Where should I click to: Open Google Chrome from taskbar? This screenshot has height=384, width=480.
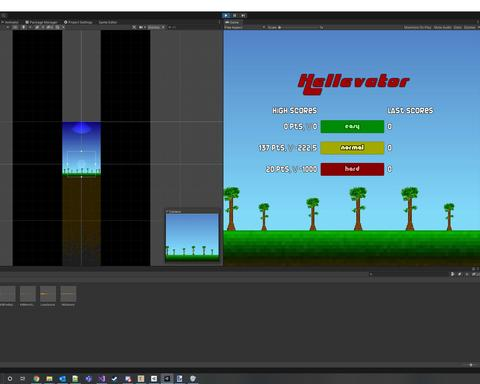pyautogui.click(x=36, y=379)
